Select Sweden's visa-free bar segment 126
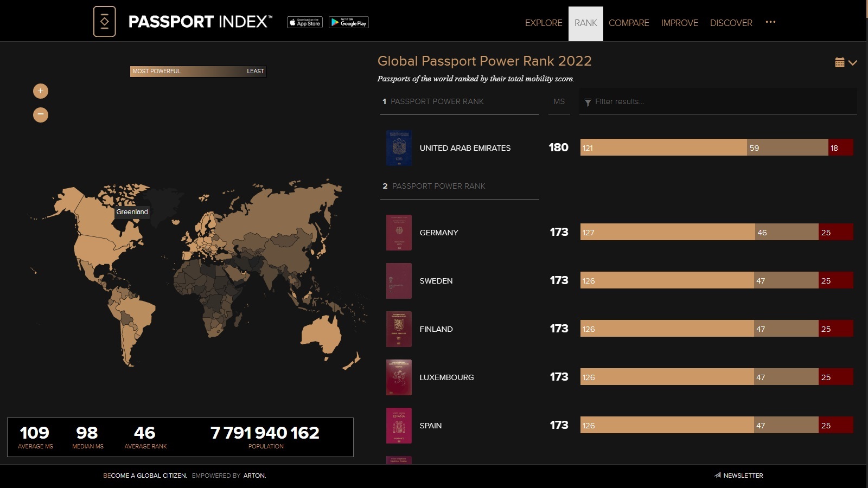868x488 pixels. (x=667, y=281)
